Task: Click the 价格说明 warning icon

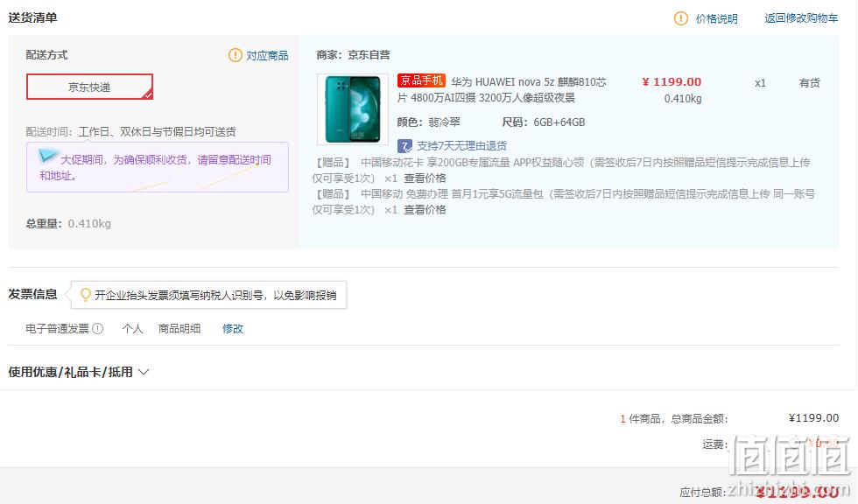Action: click(681, 18)
